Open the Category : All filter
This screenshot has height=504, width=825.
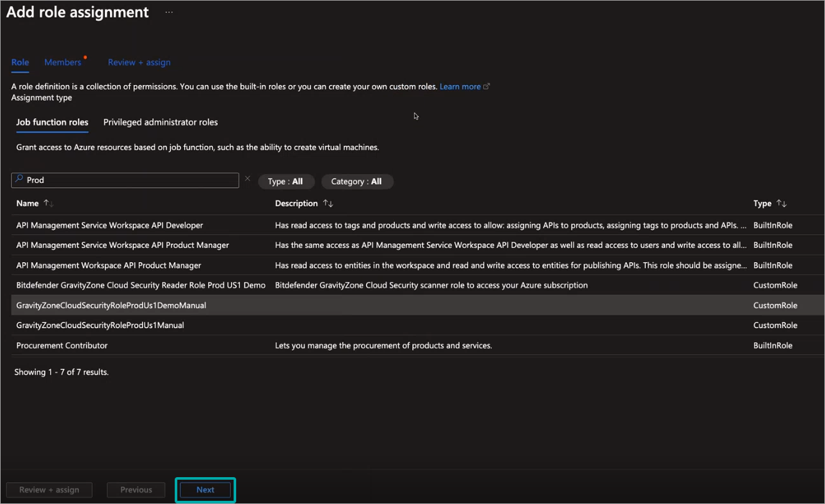click(356, 182)
